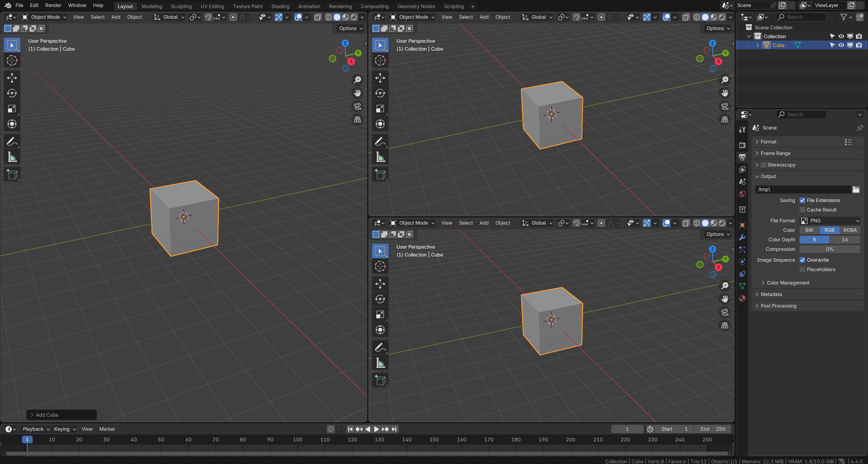Open the Add menu in left viewport
This screenshot has width=868, height=464.
116,17
